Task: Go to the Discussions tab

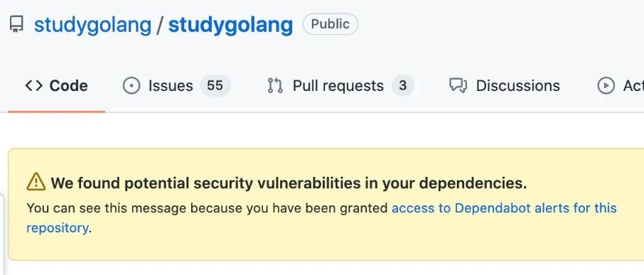Action: tap(505, 86)
